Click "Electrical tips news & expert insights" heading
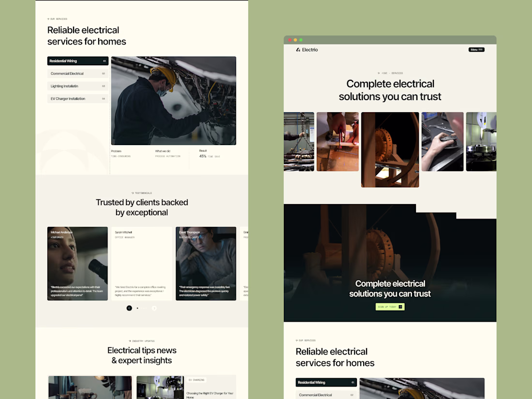Screen dimensions: 532x399 pyautogui.click(x=142, y=355)
